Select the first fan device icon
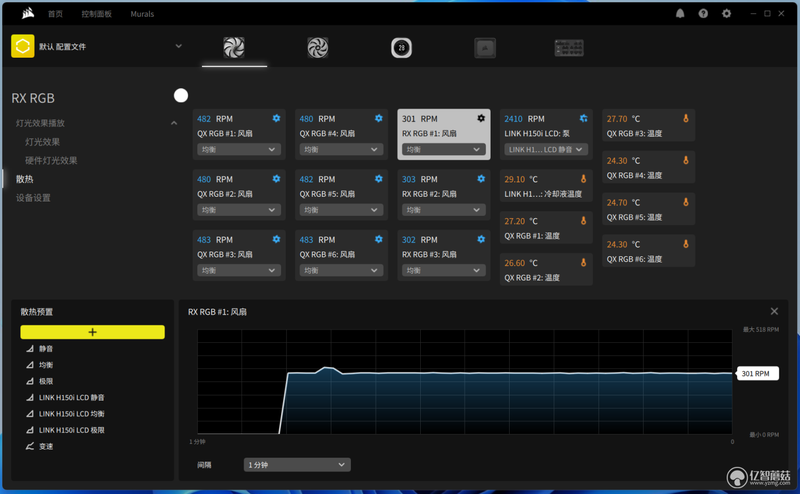Screen dimensions: 800x494 pyautogui.click(x=234, y=47)
